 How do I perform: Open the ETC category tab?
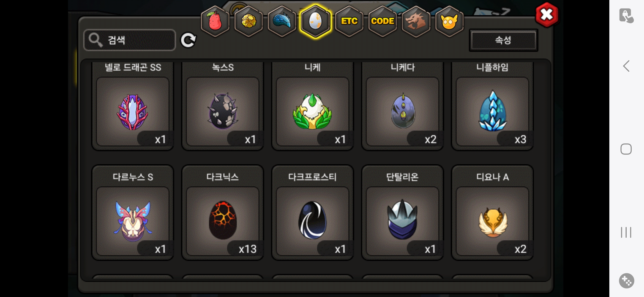point(349,21)
